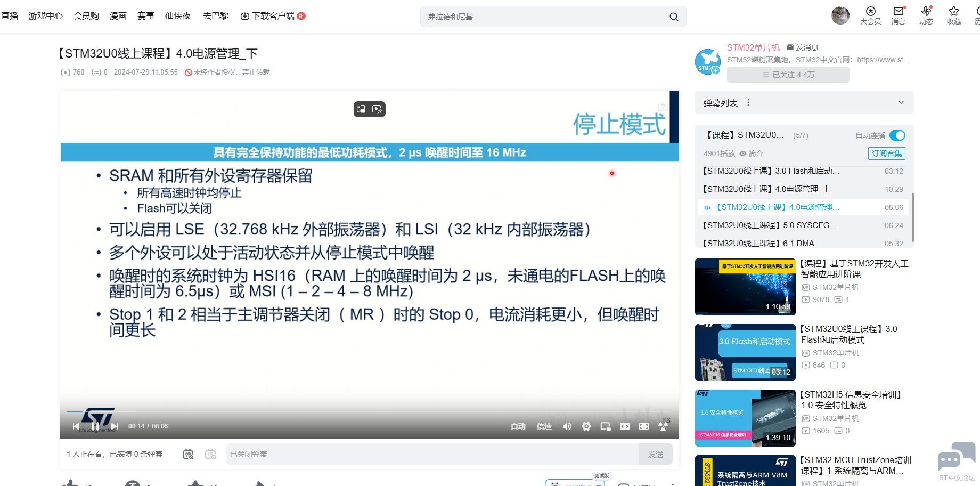The width and height of the screenshot is (980, 486).
Task: Click the playlist panel scrollbar
Action: (913, 217)
